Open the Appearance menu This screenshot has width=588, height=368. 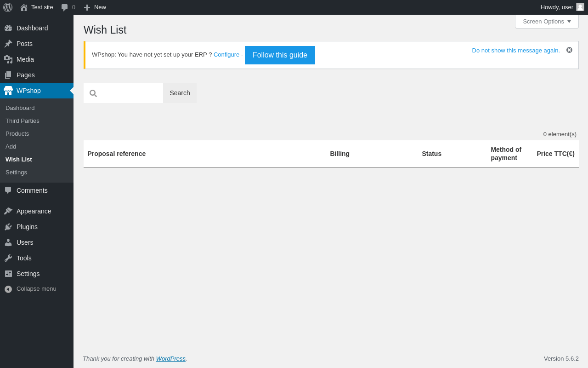click(37, 211)
